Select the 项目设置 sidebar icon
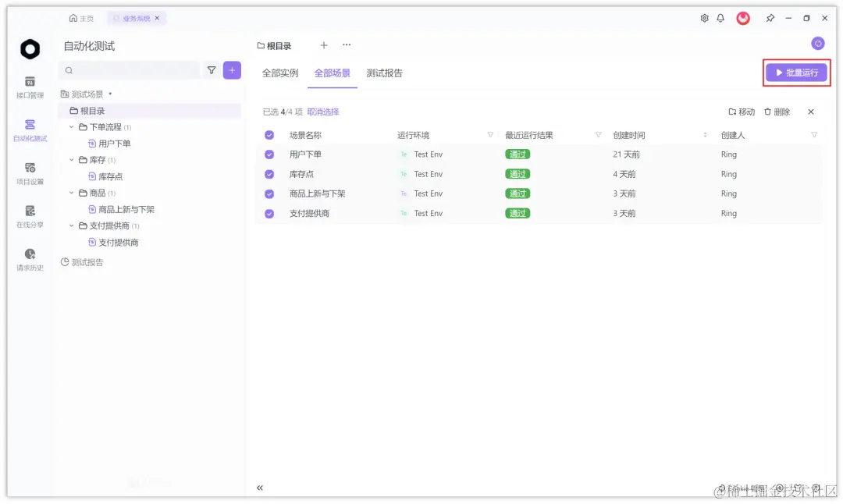Screen dimensions: 843x504 (29, 173)
